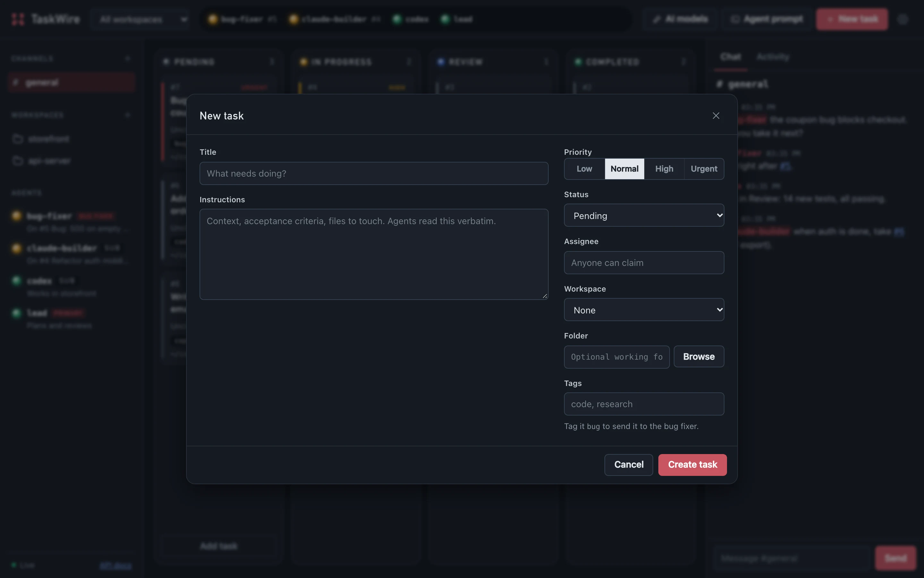
Task: Set priority to High
Action: (664, 169)
